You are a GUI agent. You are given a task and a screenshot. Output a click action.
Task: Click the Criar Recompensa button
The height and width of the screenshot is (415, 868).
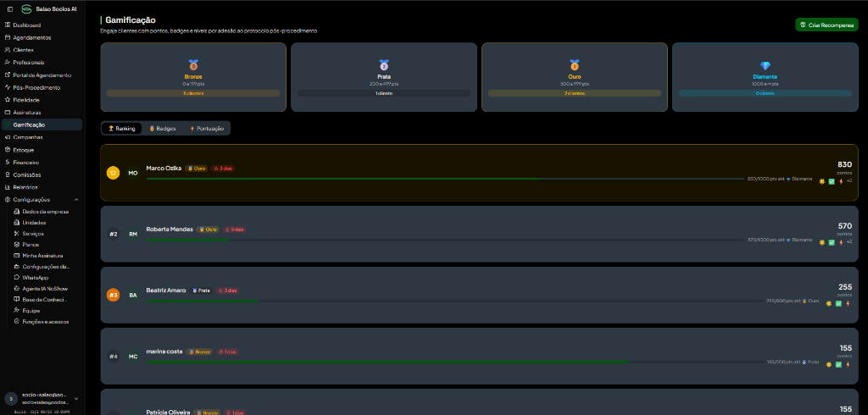[826, 25]
